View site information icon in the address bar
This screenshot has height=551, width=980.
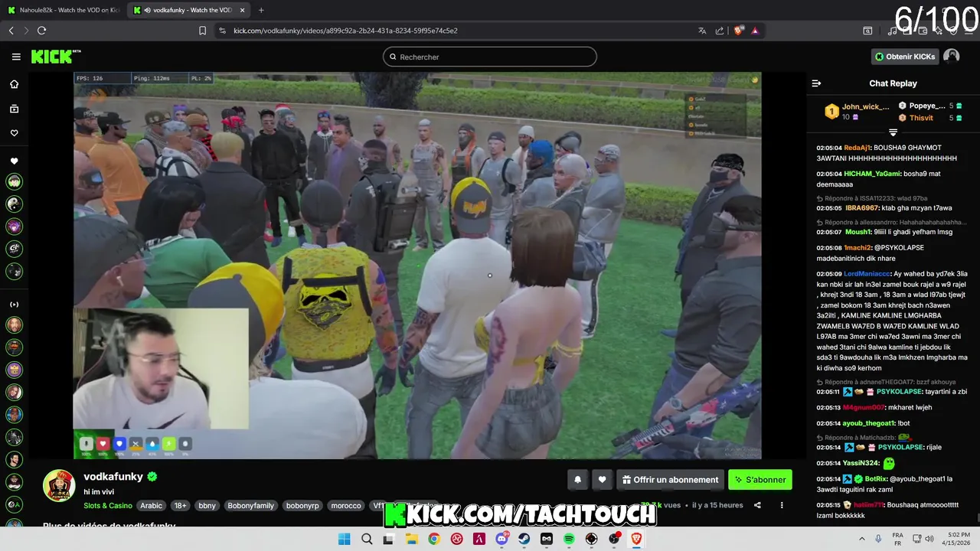tap(222, 31)
